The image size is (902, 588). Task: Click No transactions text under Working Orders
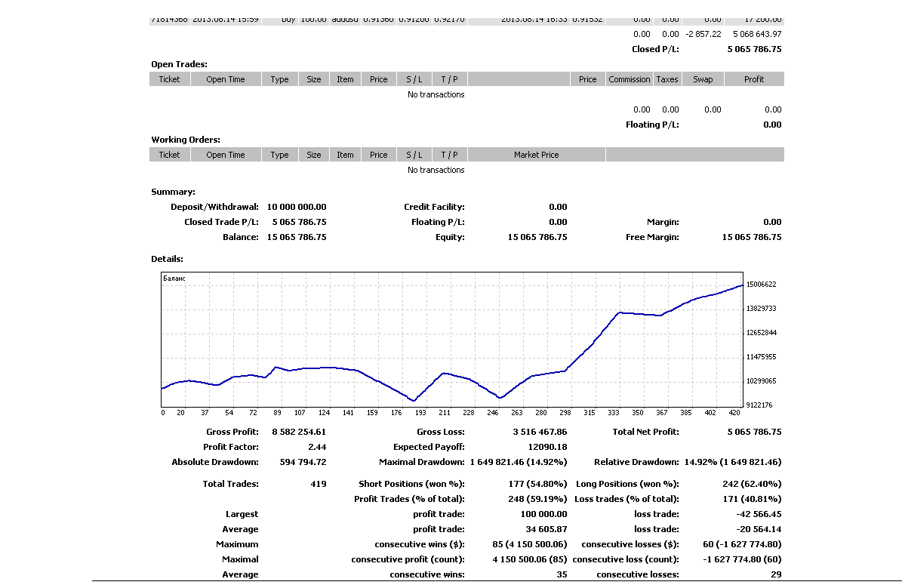click(x=436, y=170)
